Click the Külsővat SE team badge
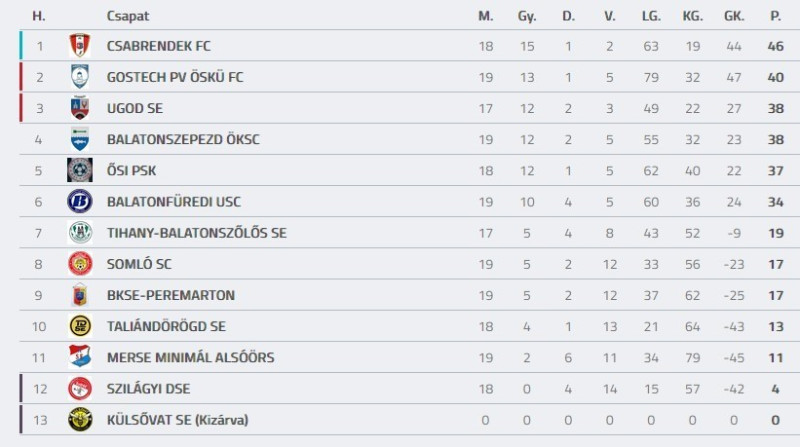Screen dimensions: 800x447 pyautogui.click(x=80, y=420)
